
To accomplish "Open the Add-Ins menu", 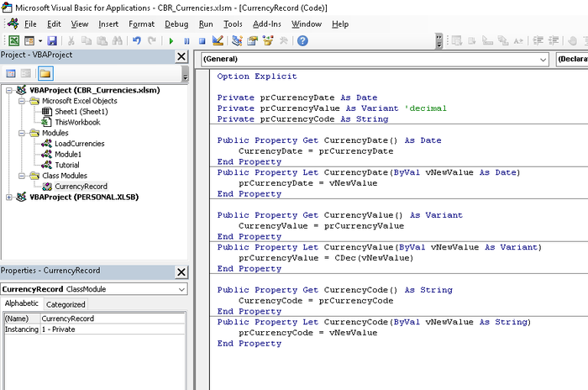I will pyautogui.click(x=267, y=24).
